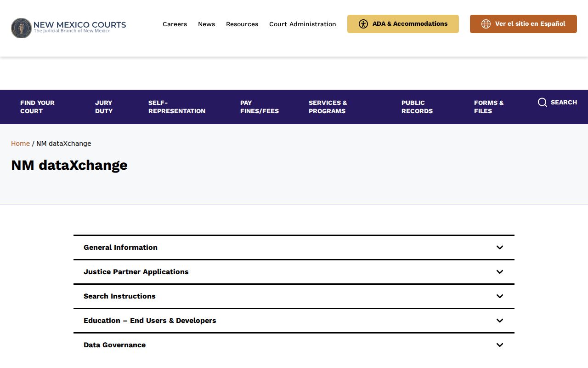Open the Forms & Files menu
Screen dimensions: 588x368
[x=489, y=107]
